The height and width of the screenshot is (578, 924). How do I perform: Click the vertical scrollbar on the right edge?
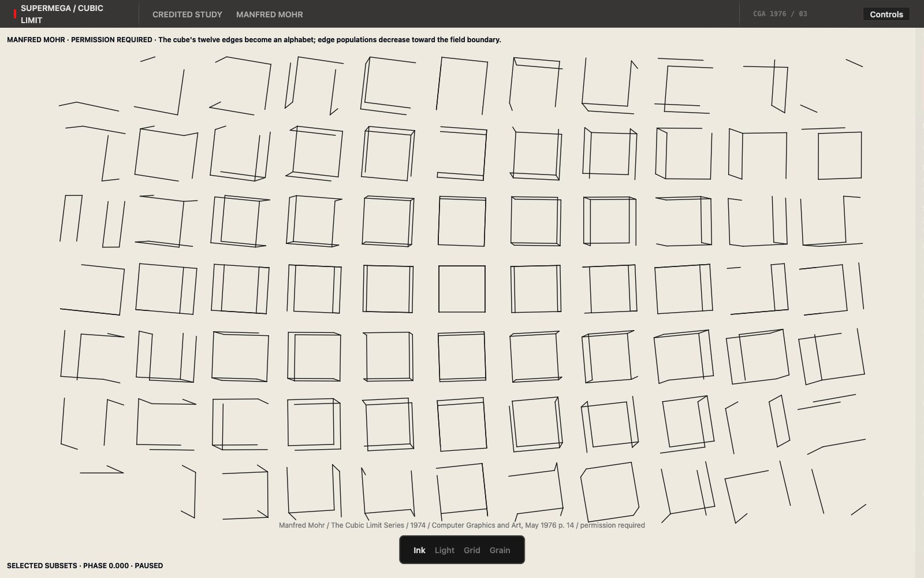point(919,303)
